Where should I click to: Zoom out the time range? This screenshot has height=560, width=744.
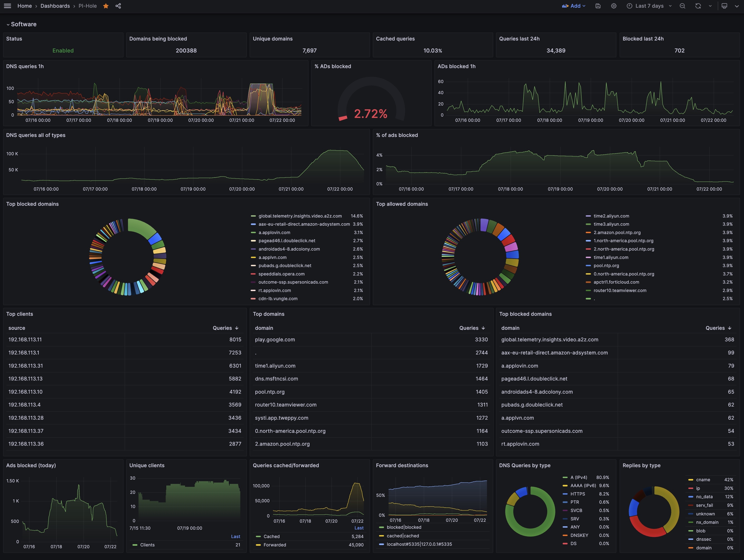point(682,6)
